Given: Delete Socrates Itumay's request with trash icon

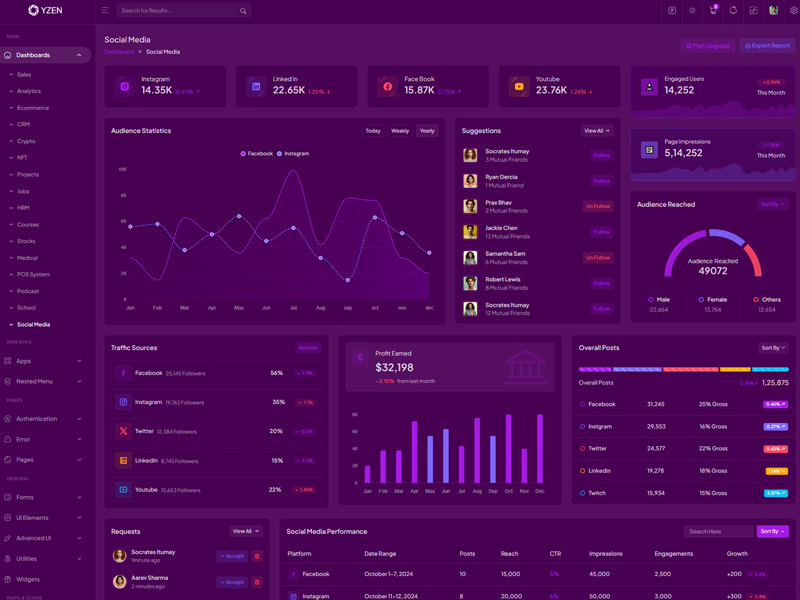Looking at the screenshot, I should click(x=257, y=556).
